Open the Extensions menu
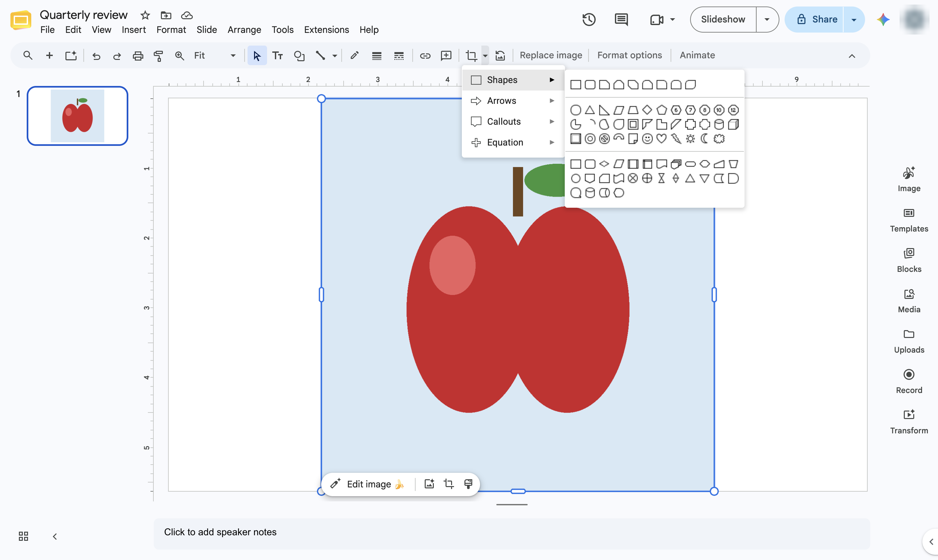938x560 pixels. click(x=326, y=29)
